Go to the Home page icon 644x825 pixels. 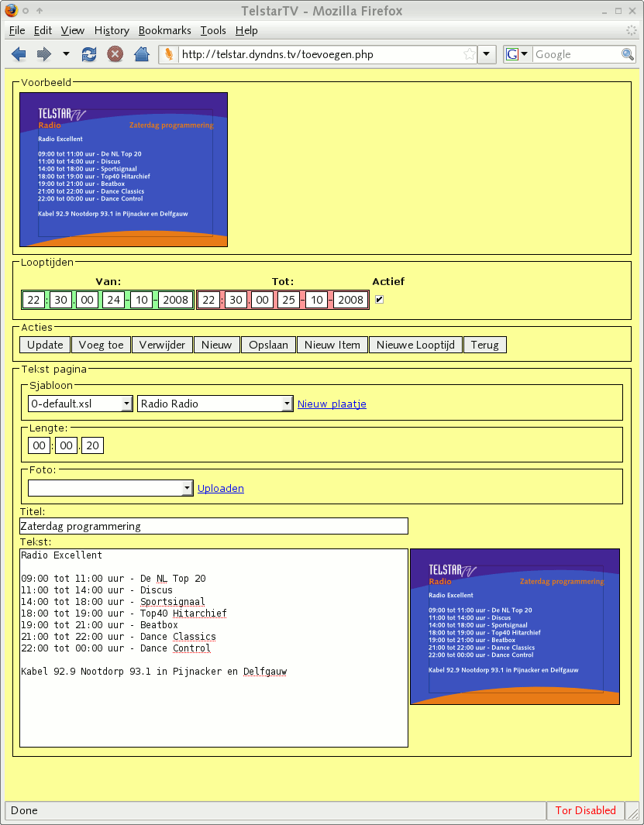pyautogui.click(x=141, y=54)
